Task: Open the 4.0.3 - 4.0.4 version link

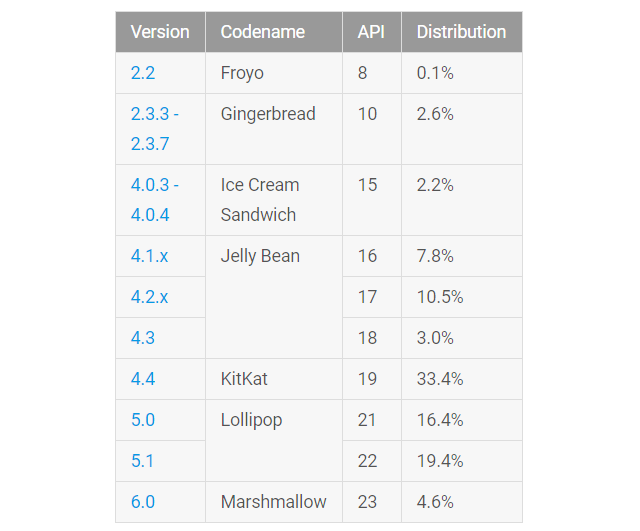Action: [154, 200]
